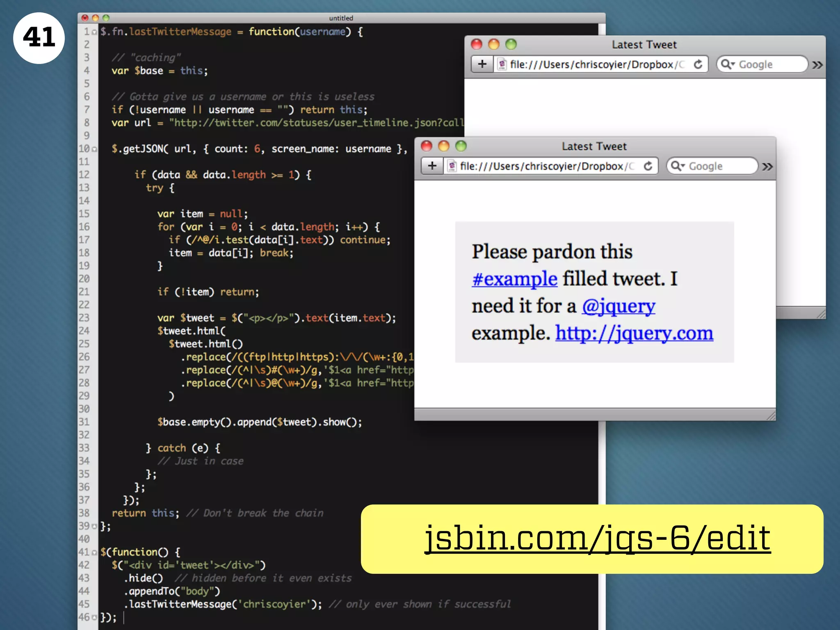Click the #example hashtag link
Image resolution: width=840 pixels, height=630 pixels.
[514, 279]
